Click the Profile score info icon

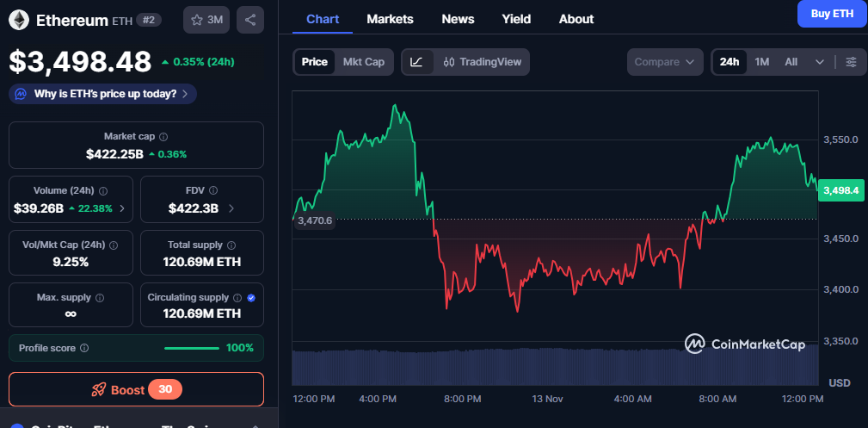pos(84,348)
